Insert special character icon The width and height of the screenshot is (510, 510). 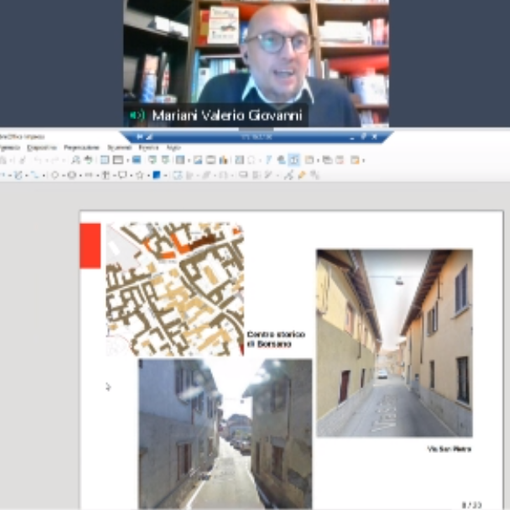(x=252, y=160)
